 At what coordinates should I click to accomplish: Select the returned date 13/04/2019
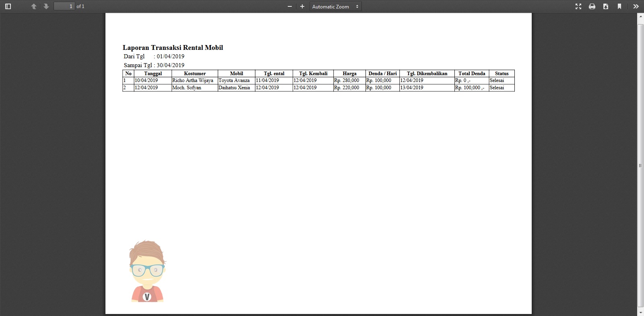coord(412,88)
